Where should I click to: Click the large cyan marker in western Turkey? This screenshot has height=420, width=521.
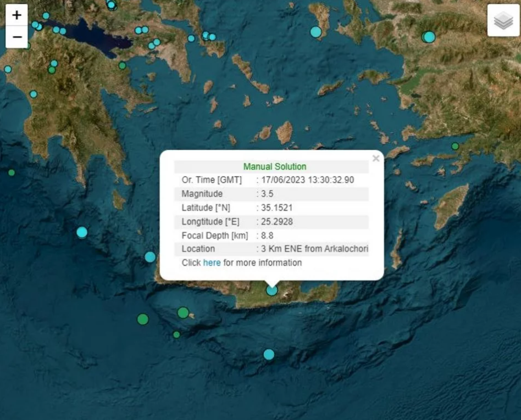tap(429, 37)
